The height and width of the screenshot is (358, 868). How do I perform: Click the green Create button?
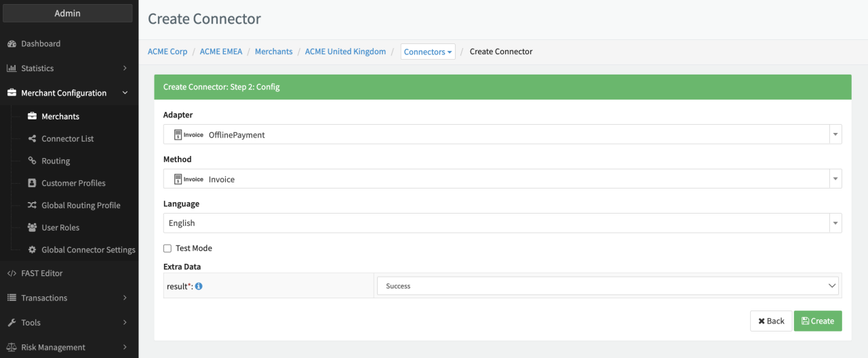pyautogui.click(x=818, y=321)
